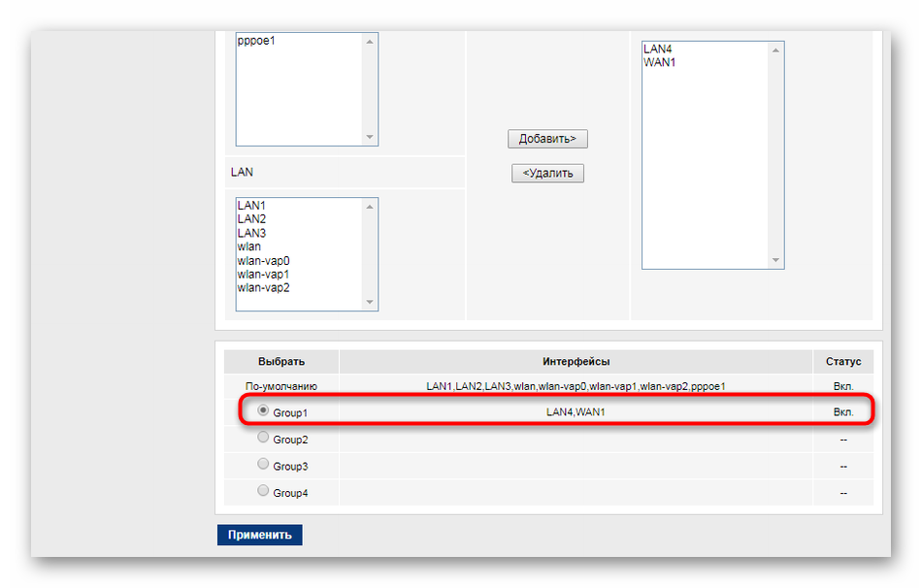Click the <Удалить button

547,174
